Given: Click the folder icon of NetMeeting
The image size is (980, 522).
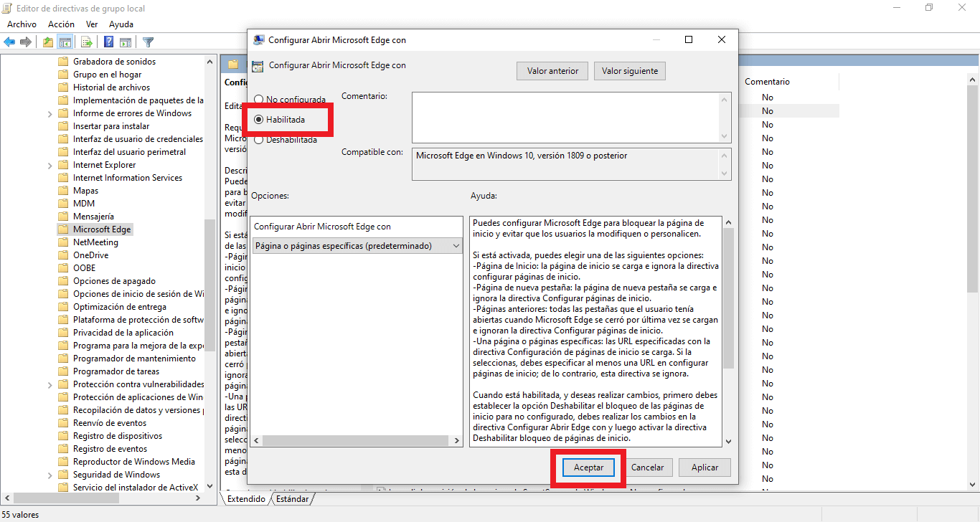Looking at the screenshot, I should click(63, 242).
